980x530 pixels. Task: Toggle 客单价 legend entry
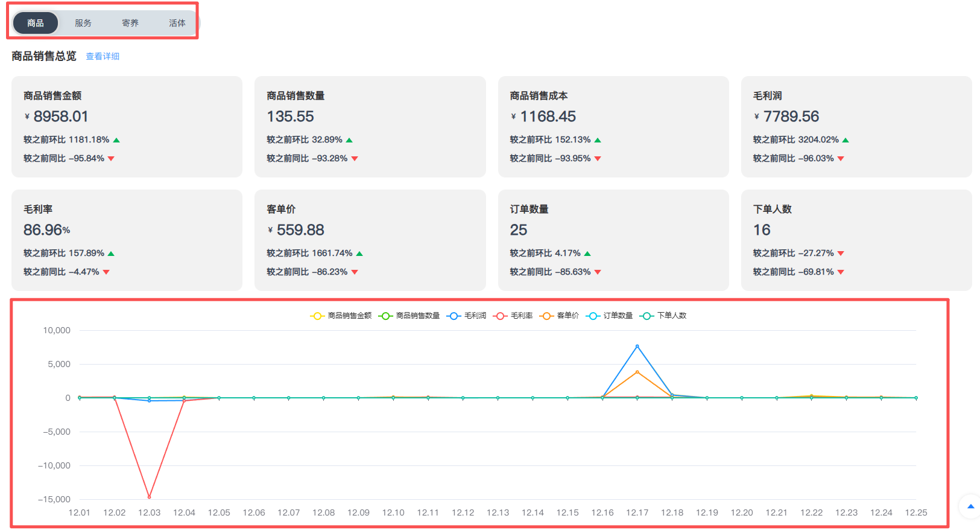(x=560, y=316)
